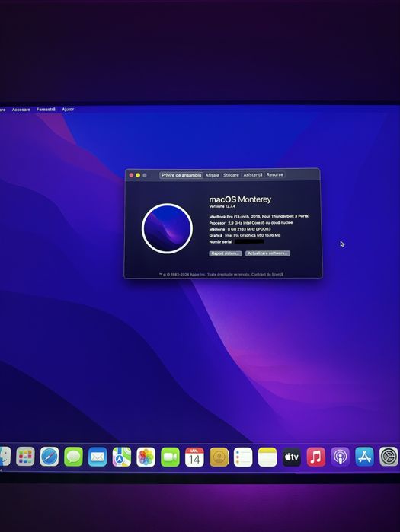
Task: Minimize the About window with yellow button
Action: click(x=138, y=175)
